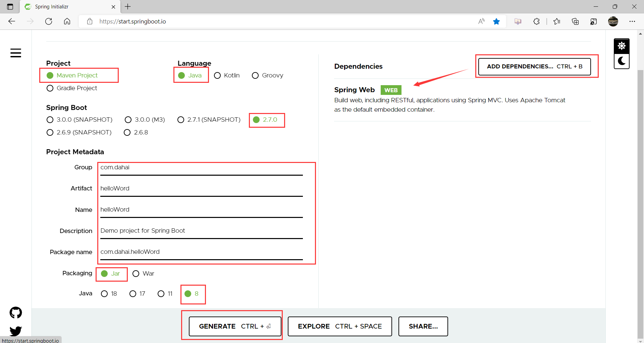Open Add Dependencies dialog
This screenshot has width=644, height=343.
(x=535, y=66)
